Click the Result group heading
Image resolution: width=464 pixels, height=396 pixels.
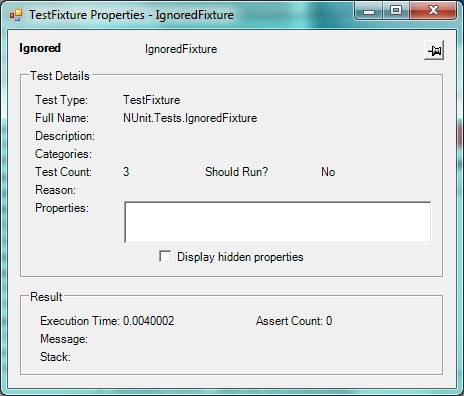pos(46,297)
